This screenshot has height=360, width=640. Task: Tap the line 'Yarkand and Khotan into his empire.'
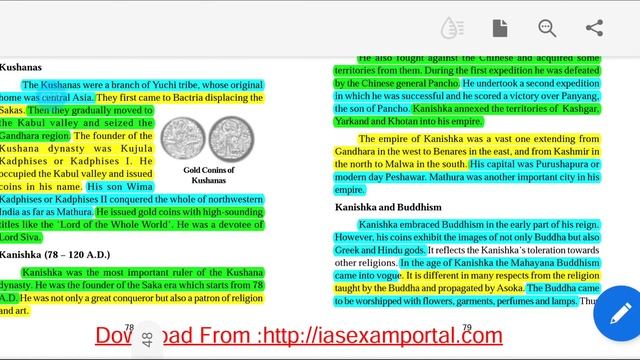pos(408,121)
